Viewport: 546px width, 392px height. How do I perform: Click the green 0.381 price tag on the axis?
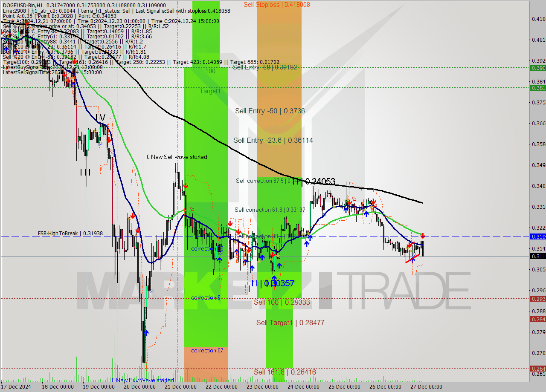pyautogui.click(x=537, y=88)
